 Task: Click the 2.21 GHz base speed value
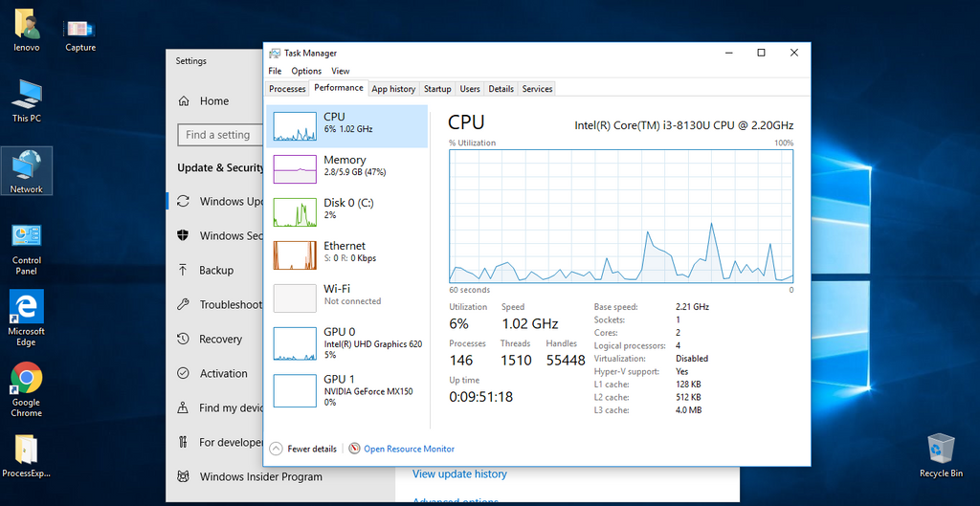pos(693,307)
